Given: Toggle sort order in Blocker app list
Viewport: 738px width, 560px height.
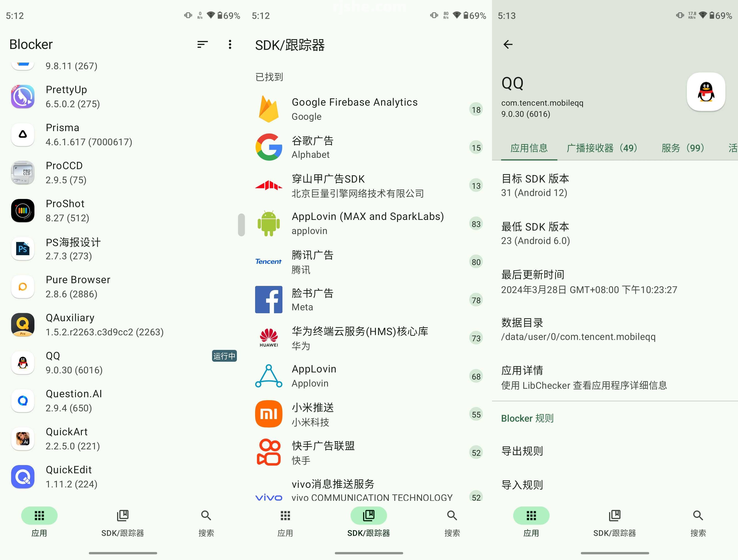Looking at the screenshot, I should pos(202,44).
